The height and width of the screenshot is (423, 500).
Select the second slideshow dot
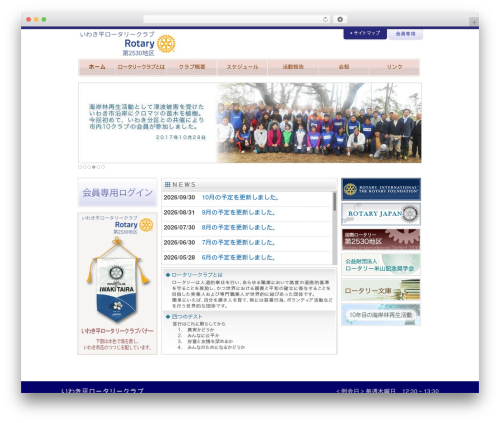pyautogui.click(x=85, y=167)
